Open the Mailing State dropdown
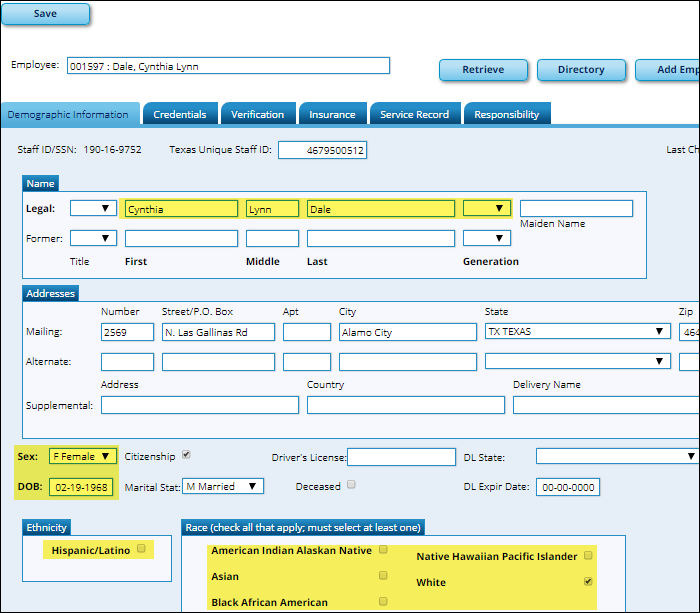The width and height of the screenshot is (700, 613). click(x=578, y=331)
